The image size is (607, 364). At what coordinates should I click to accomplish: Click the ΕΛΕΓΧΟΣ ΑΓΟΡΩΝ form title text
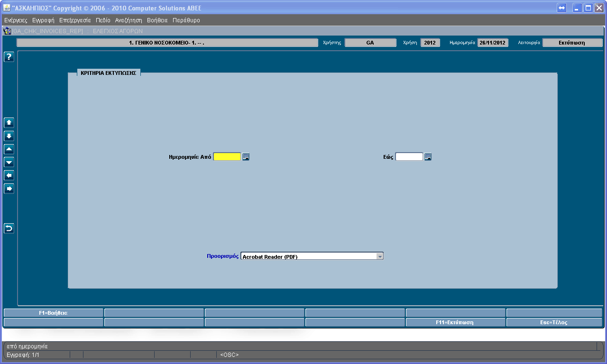click(117, 31)
